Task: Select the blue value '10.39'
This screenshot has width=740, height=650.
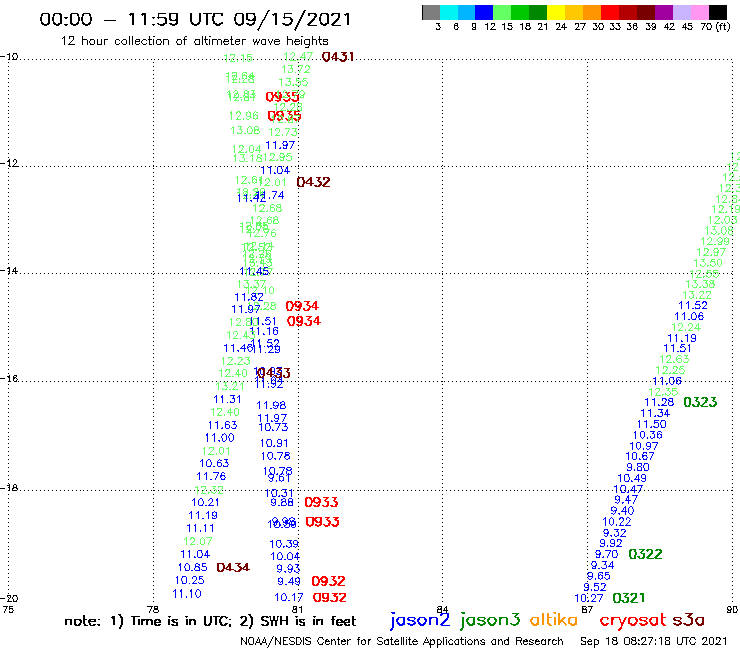Action: click(x=284, y=544)
